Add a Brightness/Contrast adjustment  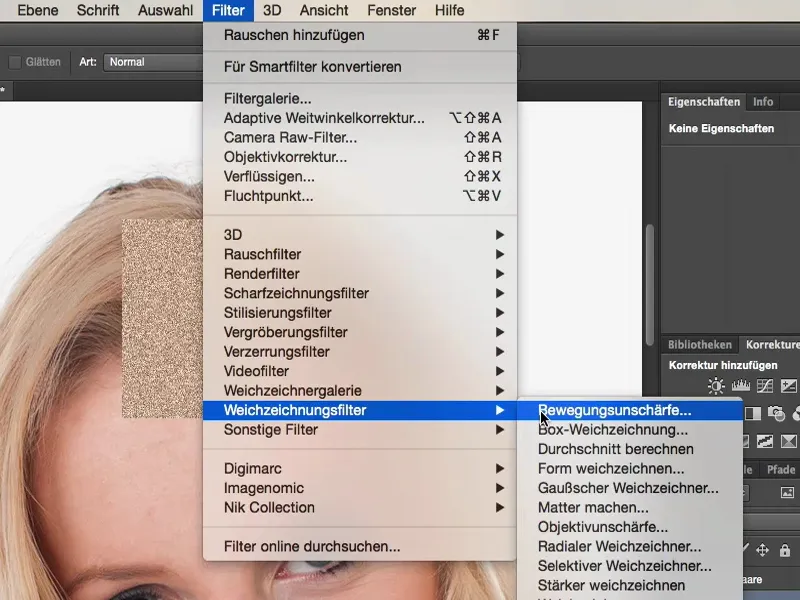pos(716,386)
